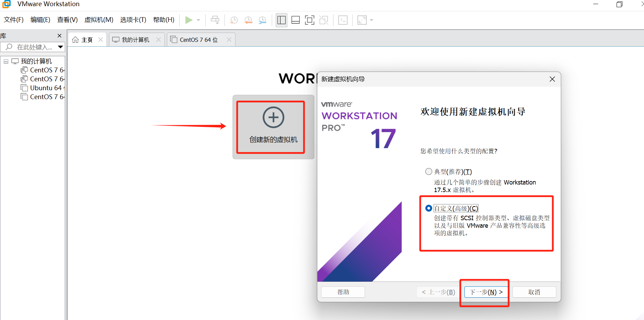Screen dimensions: 644x320
Task: Close the 新建虚拟机向导 dialog
Action: pyautogui.click(x=552, y=79)
